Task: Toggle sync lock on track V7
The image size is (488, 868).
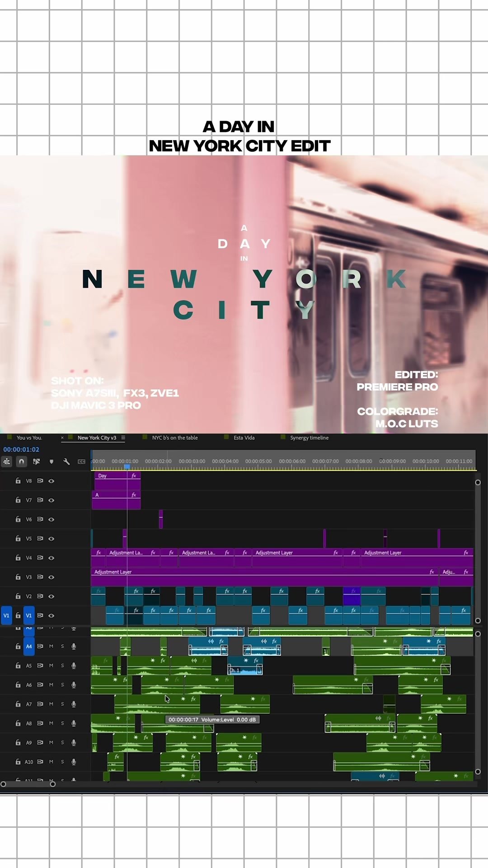Action: point(40,500)
